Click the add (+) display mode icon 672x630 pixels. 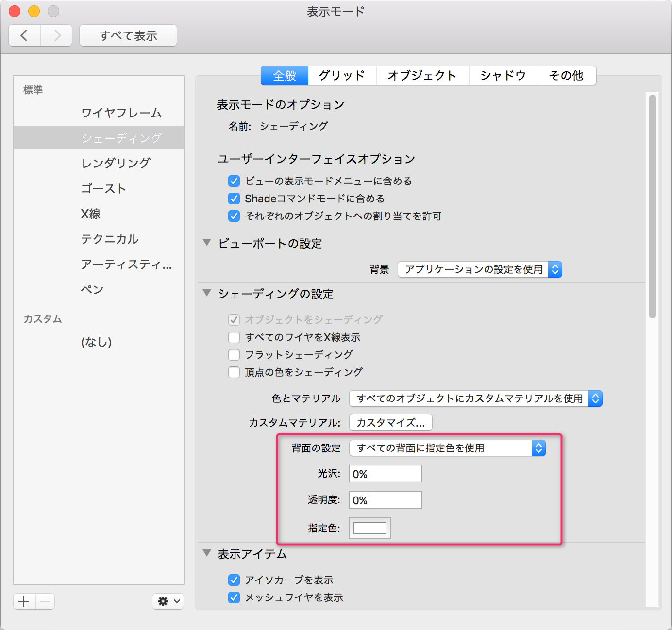(x=24, y=601)
